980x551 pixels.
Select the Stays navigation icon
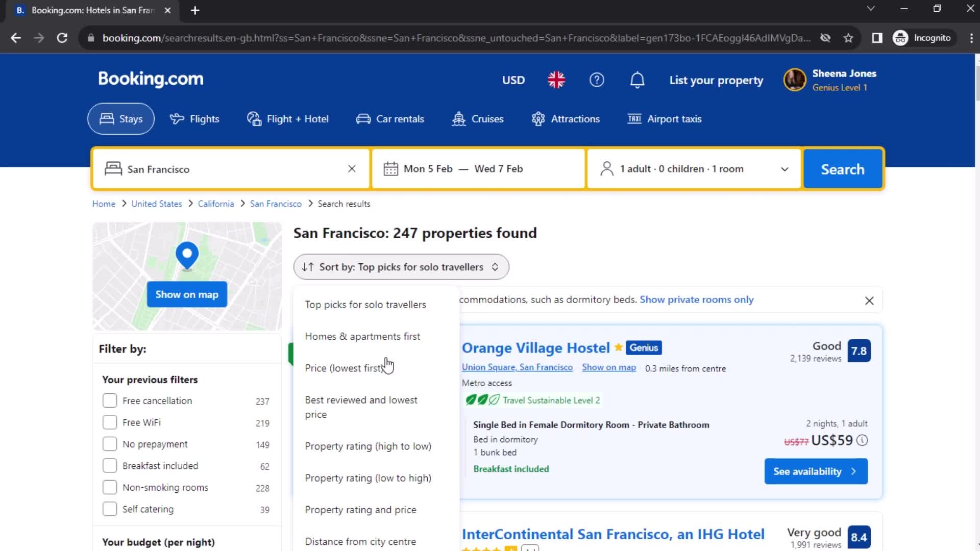coord(107,118)
